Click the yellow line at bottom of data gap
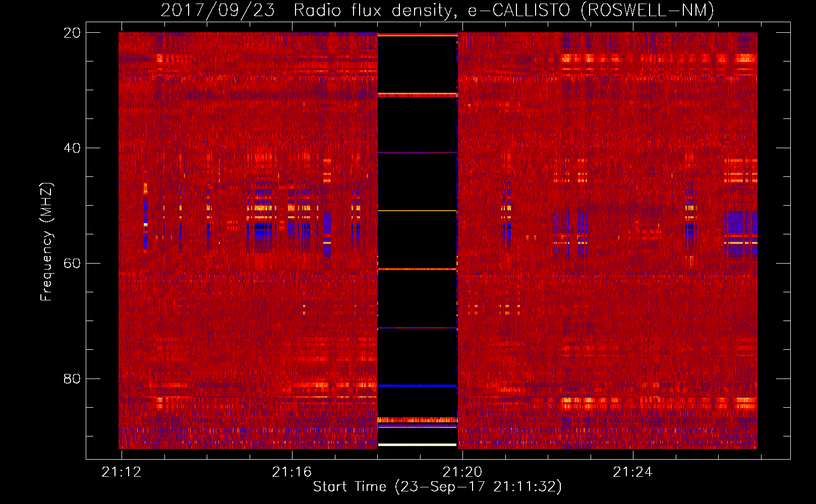816x504 pixels. (x=418, y=445)
